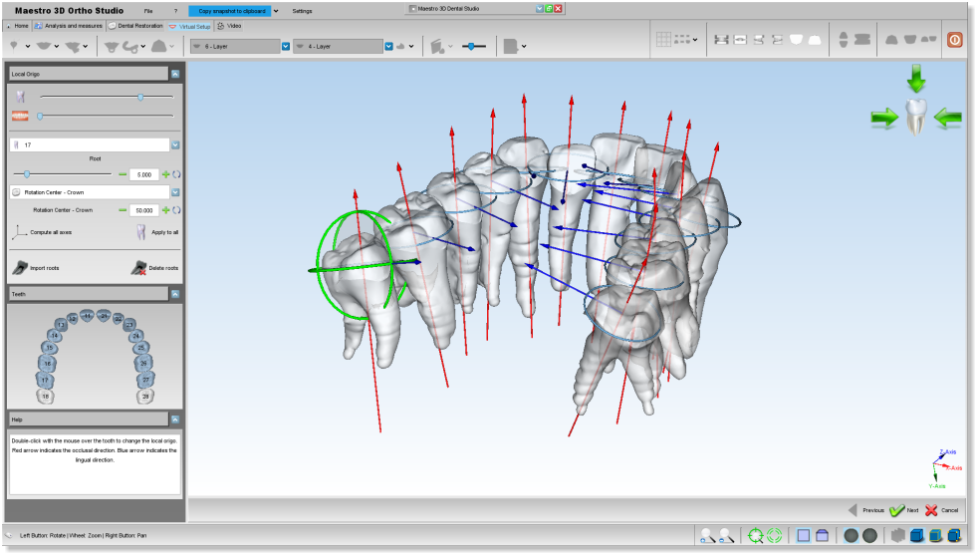Screen dimensions: 980x558
Task: Decrease Root value with minus button
Action: 122,174
